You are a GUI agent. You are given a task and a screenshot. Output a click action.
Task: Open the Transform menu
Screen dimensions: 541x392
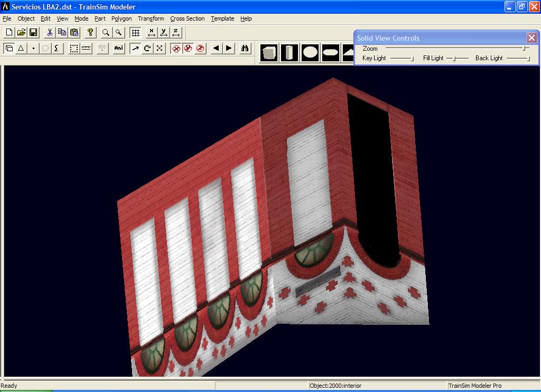point(151,18)
